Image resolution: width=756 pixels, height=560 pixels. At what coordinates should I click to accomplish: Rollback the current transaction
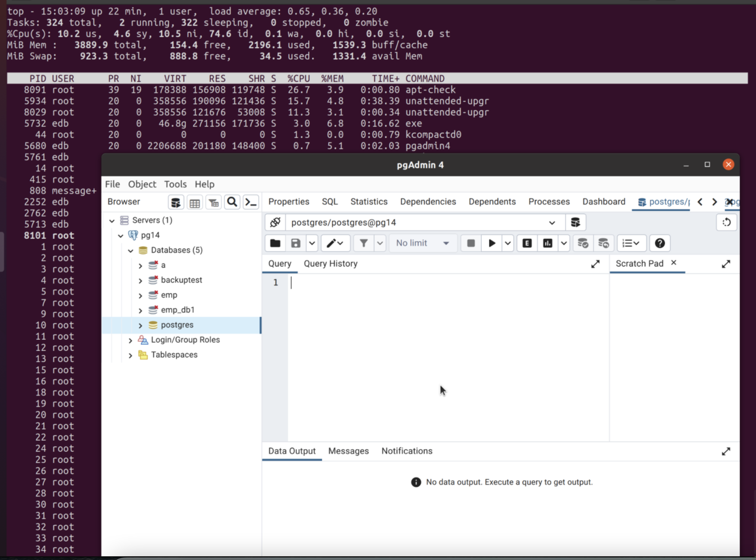coord(604,243)
